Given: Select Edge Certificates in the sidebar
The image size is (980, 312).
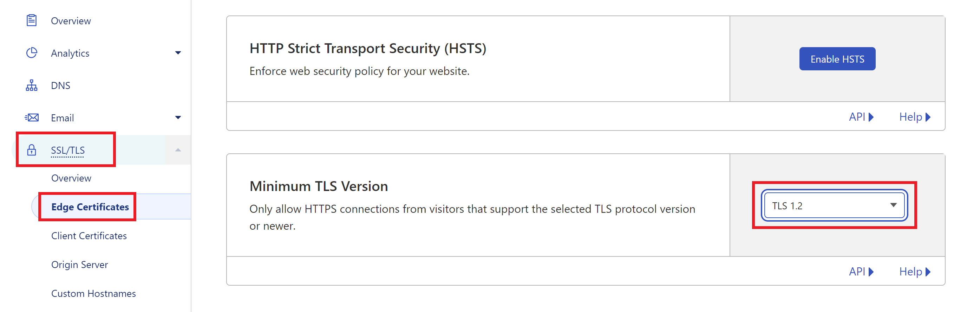Looking at the screenshot, I should (x=90, y=207).
